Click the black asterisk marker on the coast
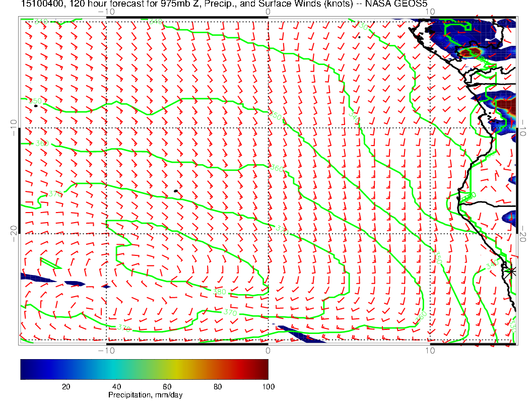Screen dimensions: 532x411 [x=511, y=271]
